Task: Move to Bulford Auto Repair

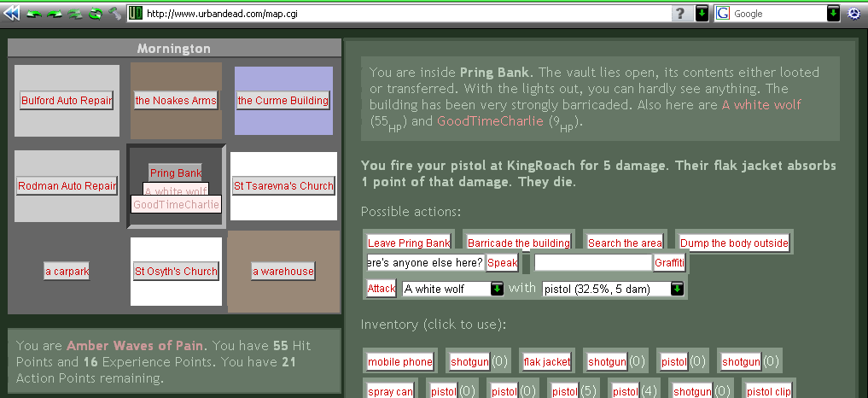Action: coord(67,101)
